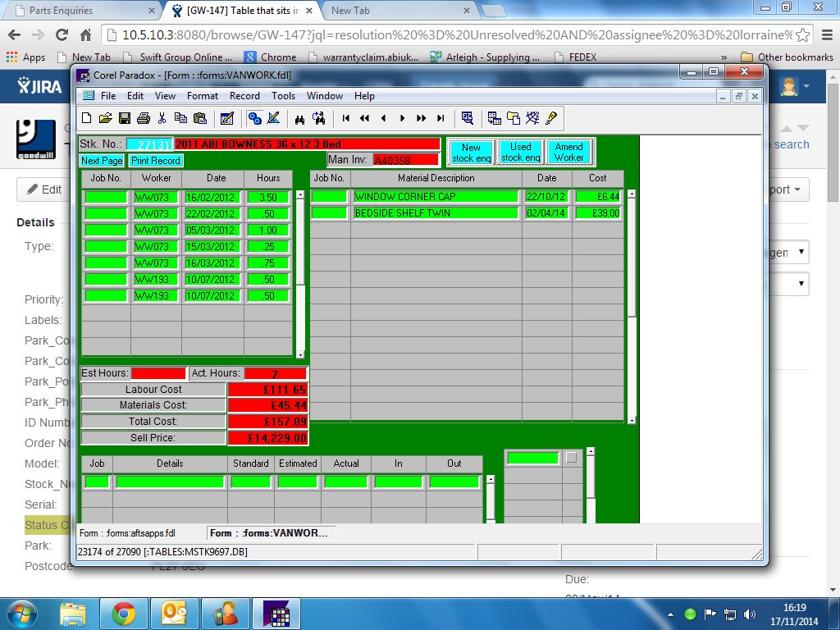Click the table view icon in toolbar
This screenshot has width=840, height=630.
tap(494, 118)
